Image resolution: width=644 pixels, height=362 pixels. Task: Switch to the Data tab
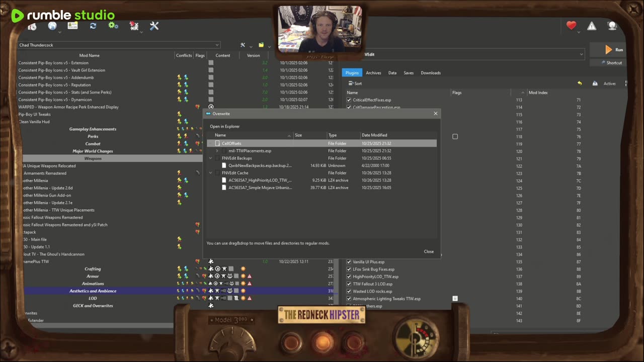pos(392,73)
